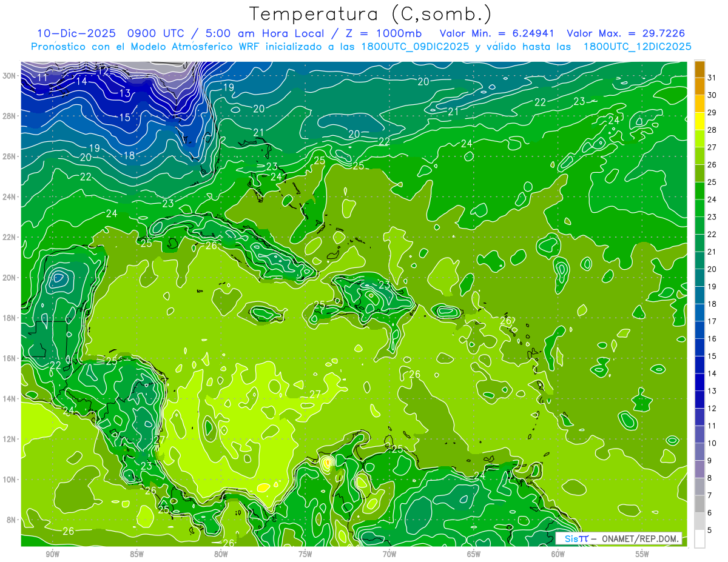Click valid-until time '1800UTC_12DIC2025'
The width and height of the screenshot is (728, 562).
tap(637, 47)
